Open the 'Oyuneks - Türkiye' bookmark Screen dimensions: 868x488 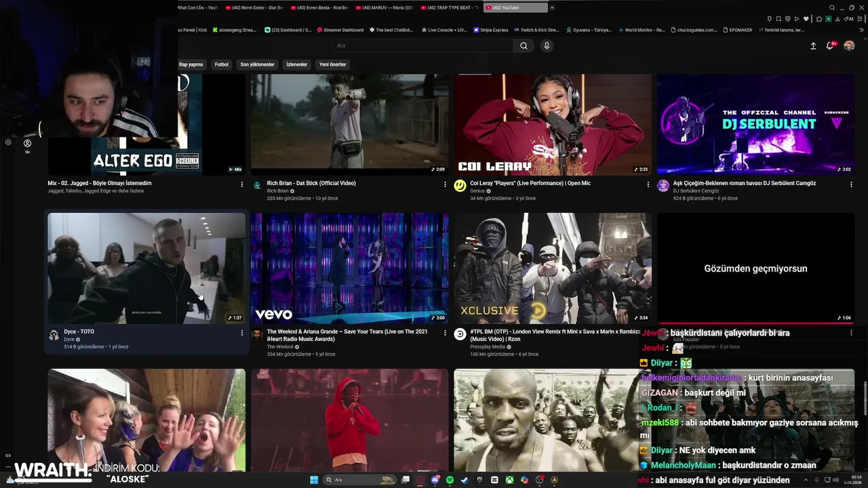[x=589, y=30]
